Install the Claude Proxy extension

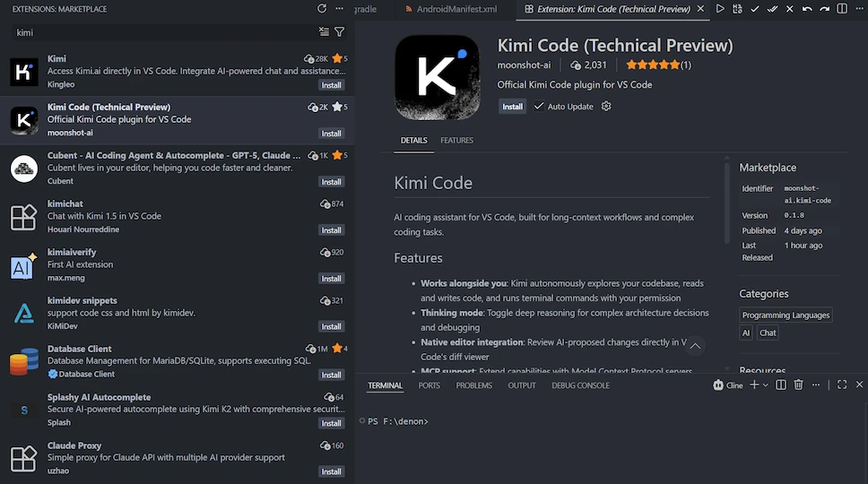click(331, 471)
